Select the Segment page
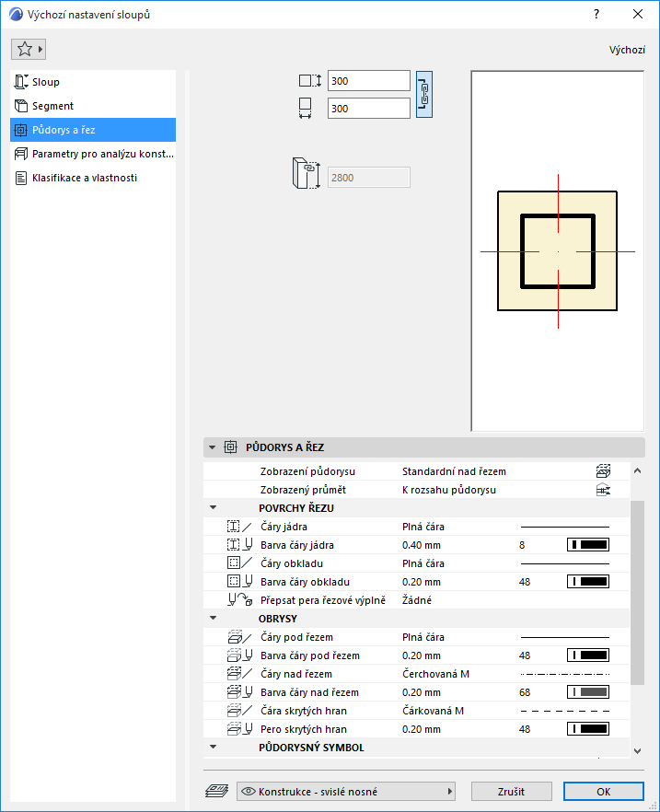Image resolution: width=660 pixels, height=812 pixels. click(93, 106)
